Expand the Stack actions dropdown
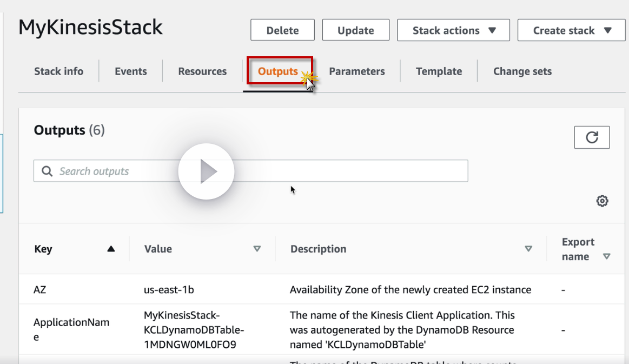The width and height of the screenshot is (629, 364). tap(453, 30)
